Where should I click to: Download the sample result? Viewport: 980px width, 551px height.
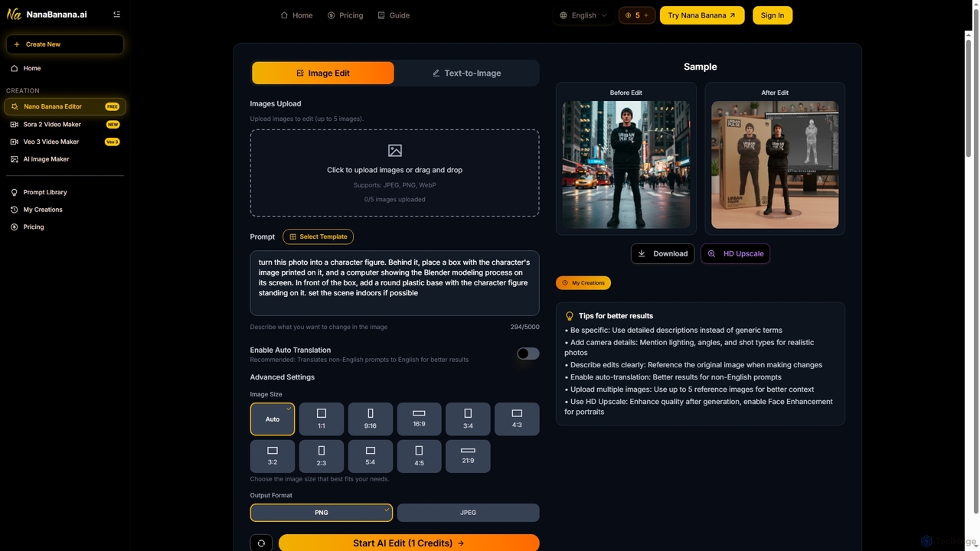663,253
